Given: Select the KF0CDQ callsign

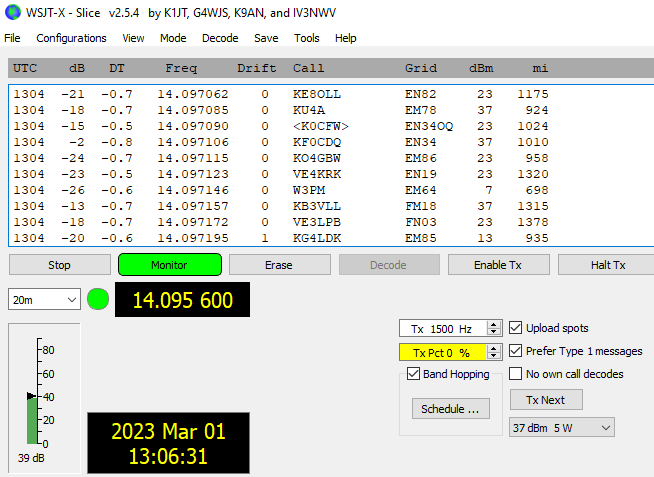Looking at the screenshot, I should coord(317,142).
